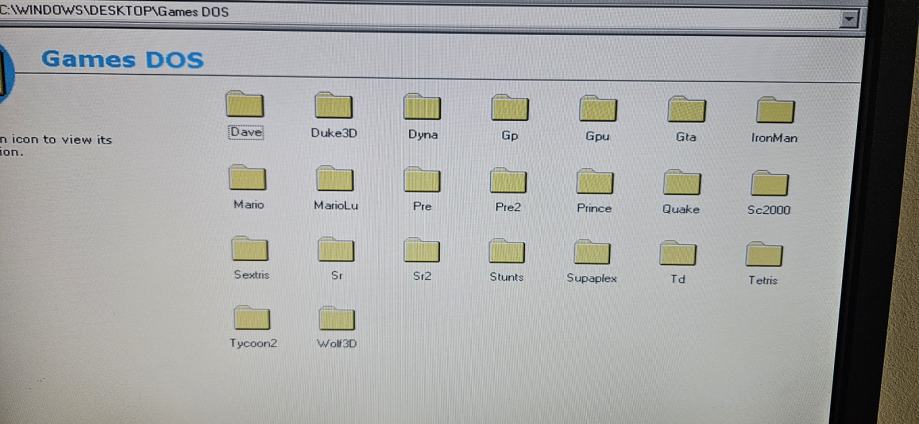Click the Tetris name label

(763, 280)
